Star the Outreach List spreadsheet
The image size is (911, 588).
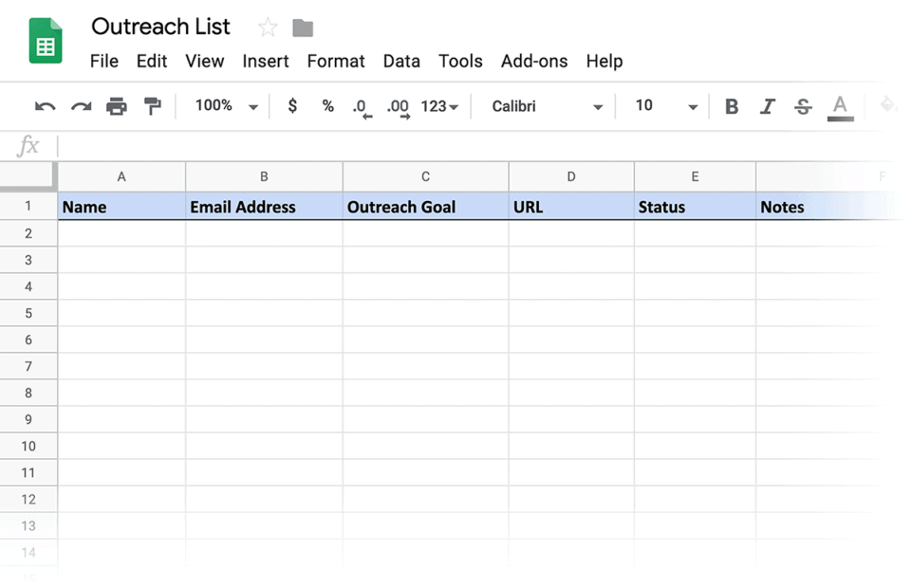tap(267, 27)
